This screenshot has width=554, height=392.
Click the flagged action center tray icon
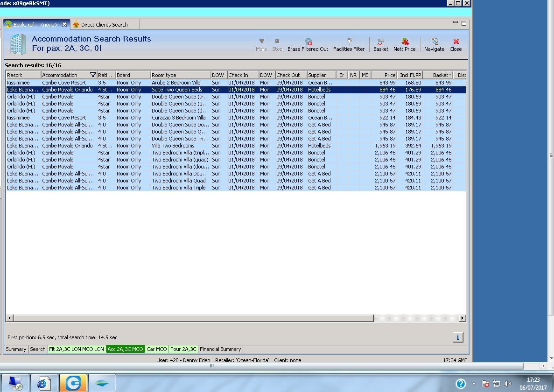tap(485, 384)
